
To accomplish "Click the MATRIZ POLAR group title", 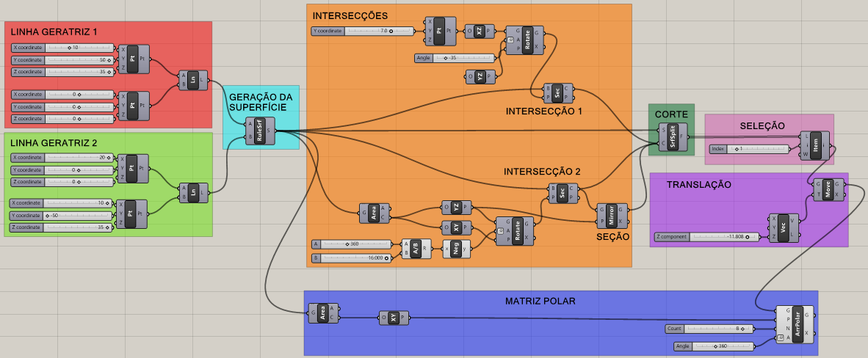I will (540, 301).
